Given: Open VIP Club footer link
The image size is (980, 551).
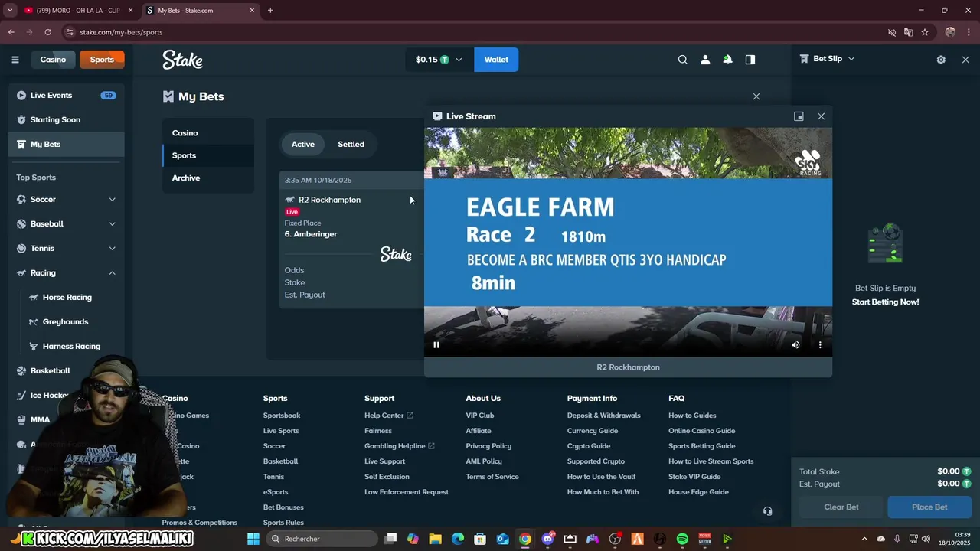Looking at the screenshot, I should (x=480, y=416).
